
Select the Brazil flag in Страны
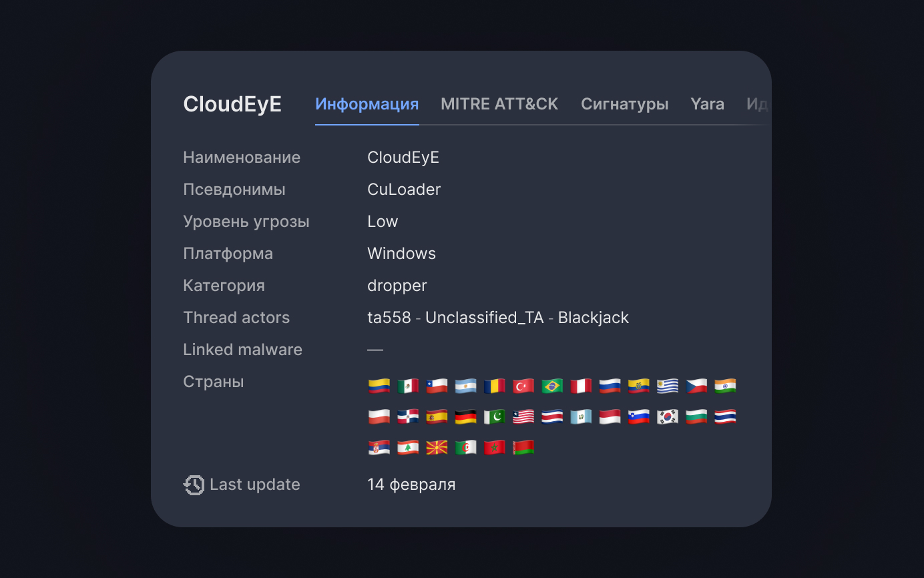point(551,386)
